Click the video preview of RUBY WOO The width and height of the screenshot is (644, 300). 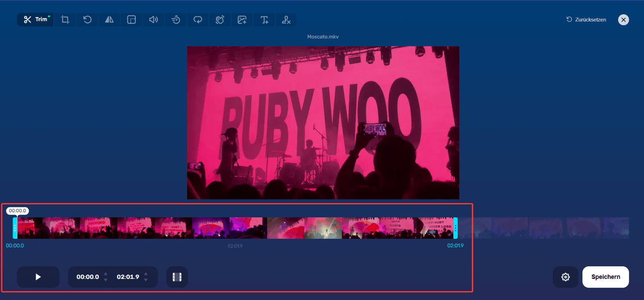pos(323,123)
